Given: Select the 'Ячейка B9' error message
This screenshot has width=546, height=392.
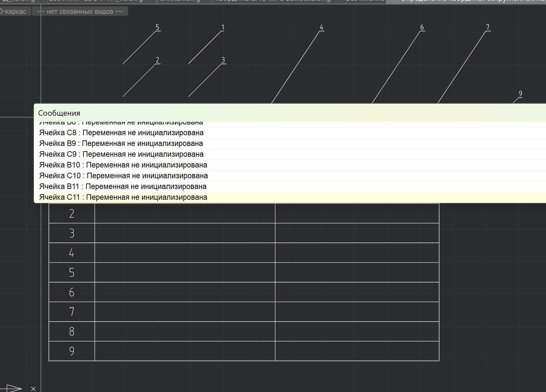Looking at the screenshot, I should tap(121, 144).
